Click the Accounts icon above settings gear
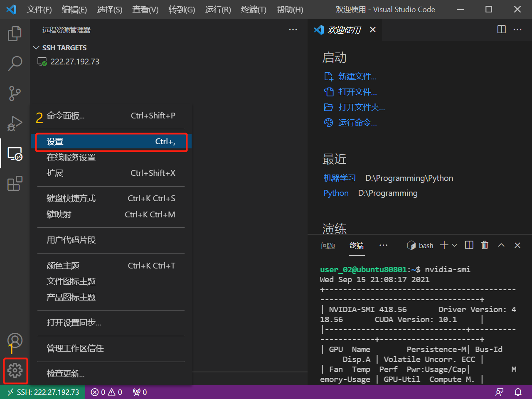 pyautogui.click(x=15, y=340)
